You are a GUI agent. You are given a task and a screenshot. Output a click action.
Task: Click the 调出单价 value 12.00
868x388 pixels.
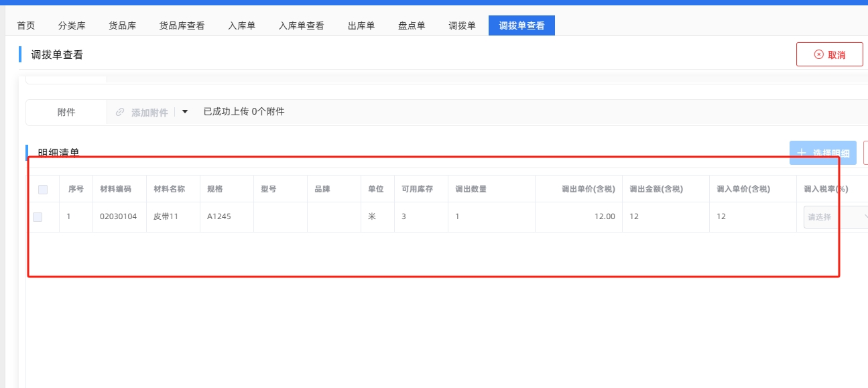605,216
